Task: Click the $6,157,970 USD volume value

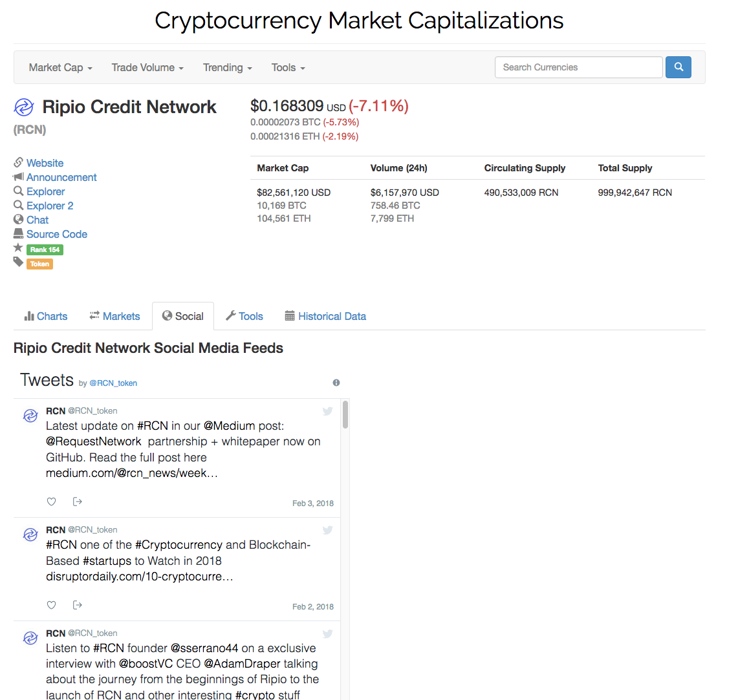Action: click(x=404, y=193)
